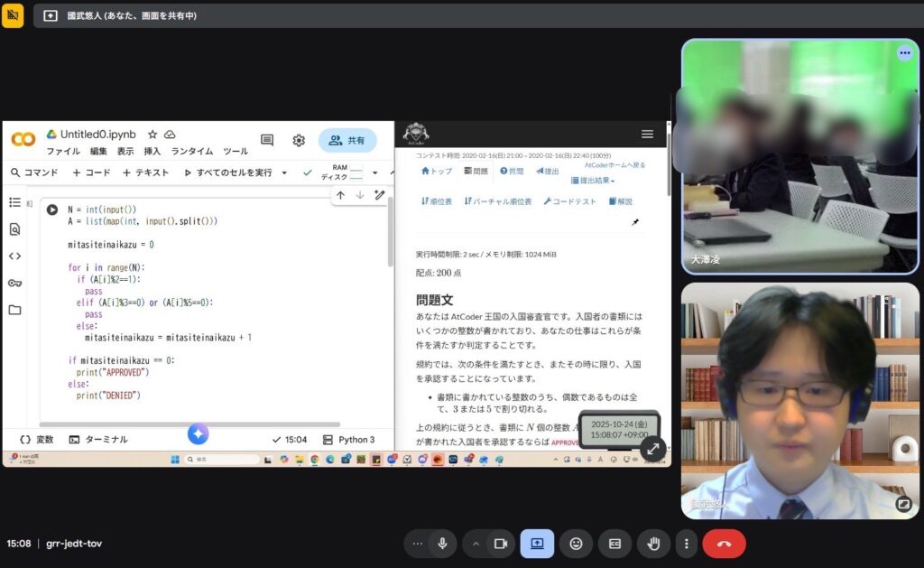Open audio settings dots beside microphone
Image resolution: width=924 pixels, height=568 pixels.
417,544
